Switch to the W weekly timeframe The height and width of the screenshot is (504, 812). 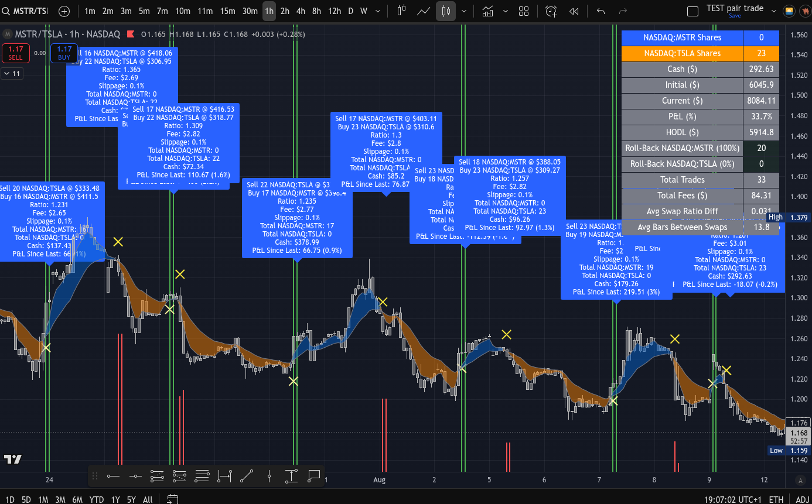pos(364,11)
